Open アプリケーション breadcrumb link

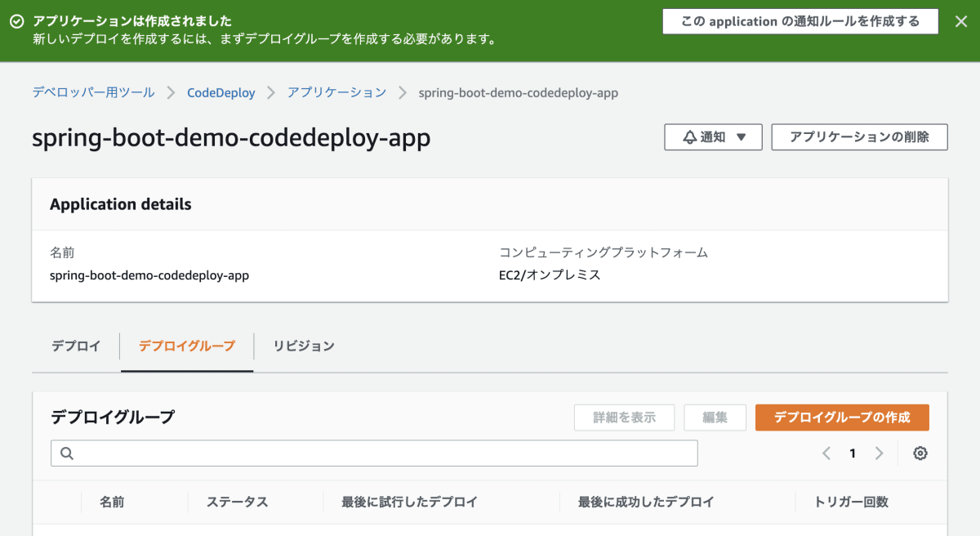pyautogui.click(x=336, y=92)
